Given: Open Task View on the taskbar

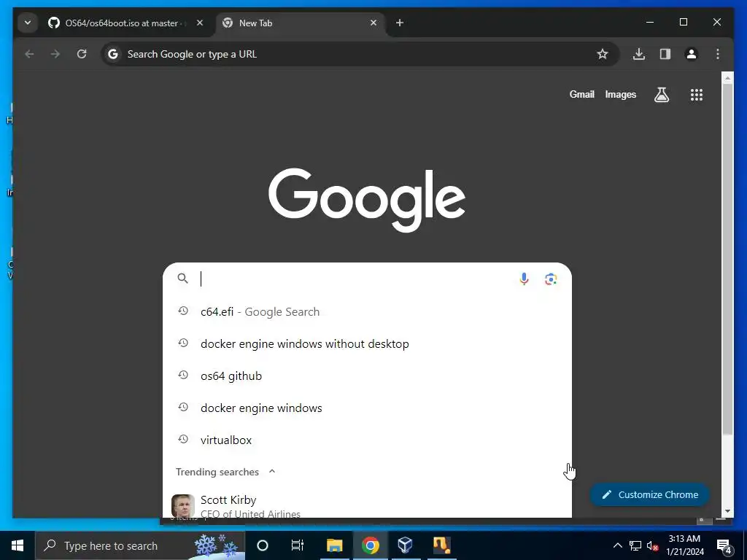Looking at the screenshot, I should [298, 545].
